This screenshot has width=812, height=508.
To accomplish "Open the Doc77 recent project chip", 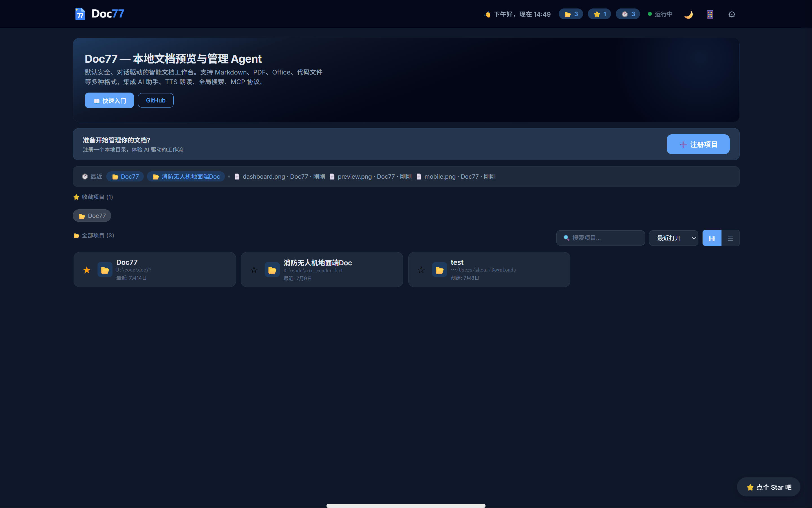I will 125,176.
